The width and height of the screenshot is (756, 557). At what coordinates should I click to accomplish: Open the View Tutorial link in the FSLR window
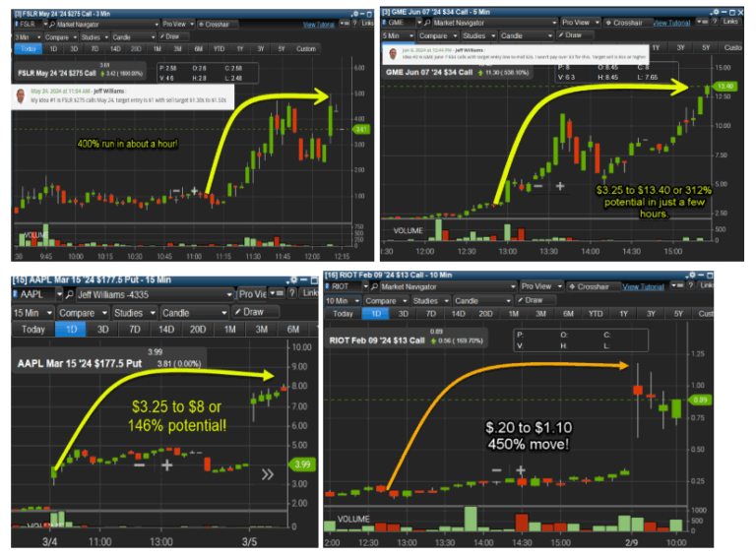(319, 25)
